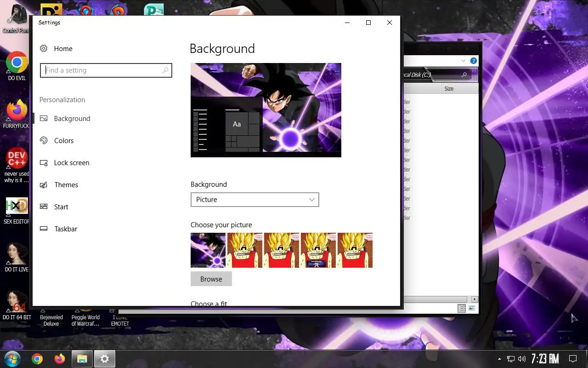Expand the ribbon chevron in Explorer window
588x368 pixels.
tap(463, 61)
